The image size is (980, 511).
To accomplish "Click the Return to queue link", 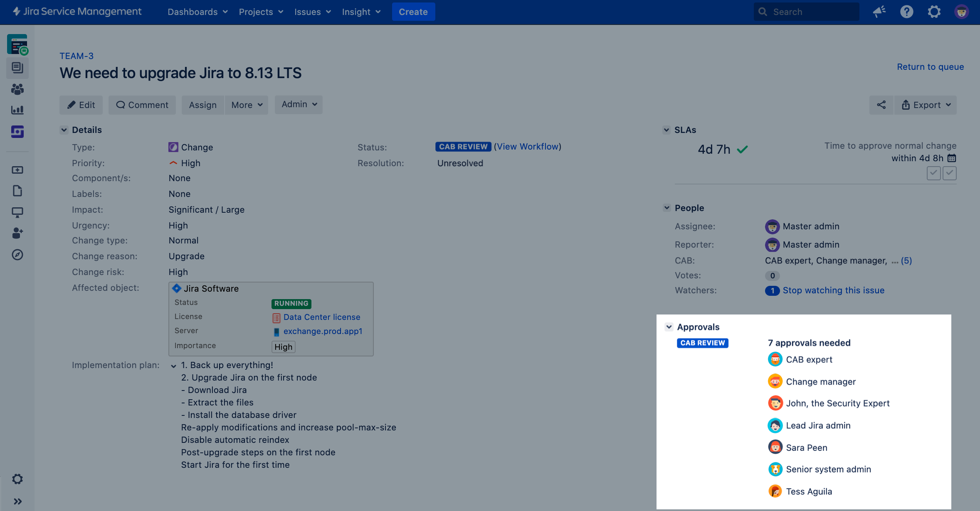I will 930,67.
